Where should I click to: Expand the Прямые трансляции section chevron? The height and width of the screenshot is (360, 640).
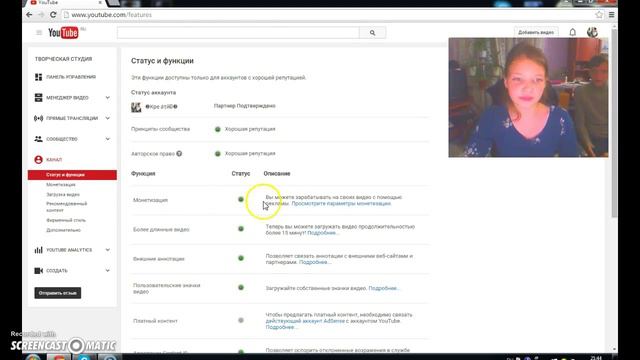point(108,118)
